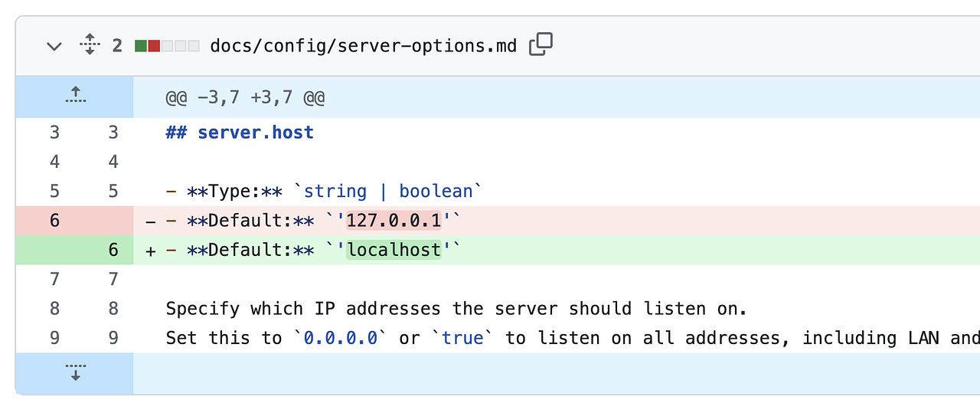This screenshot has width=980, height=410.
Task: Select right-side line number 8
Action: tap(113, 309)
